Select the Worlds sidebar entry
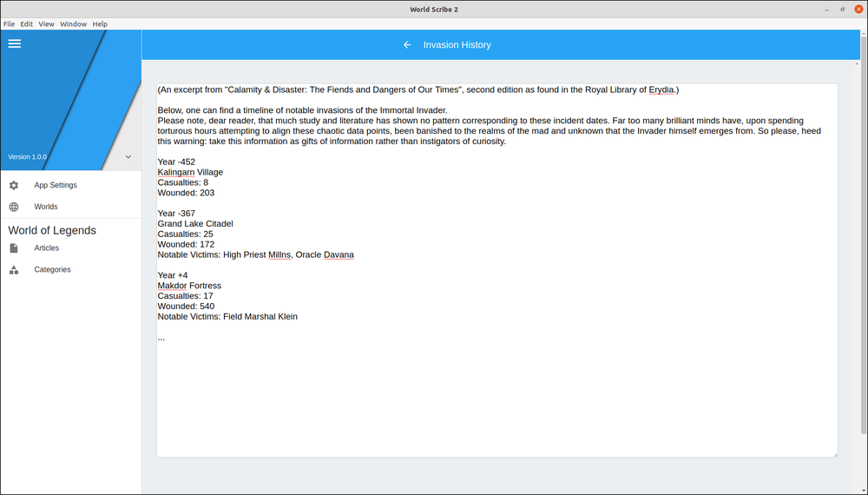The width and height of the screenshot is (868, 495). click(71, 207)
